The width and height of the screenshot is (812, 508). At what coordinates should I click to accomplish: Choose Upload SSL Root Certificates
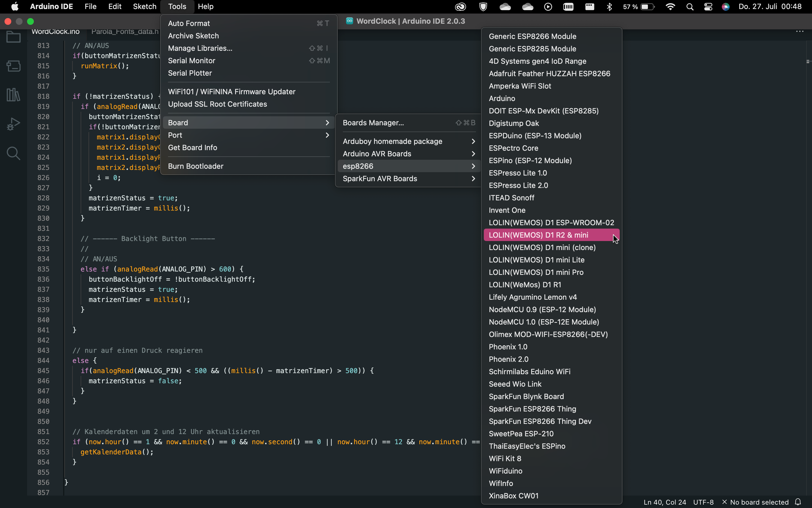click(249, 104)
